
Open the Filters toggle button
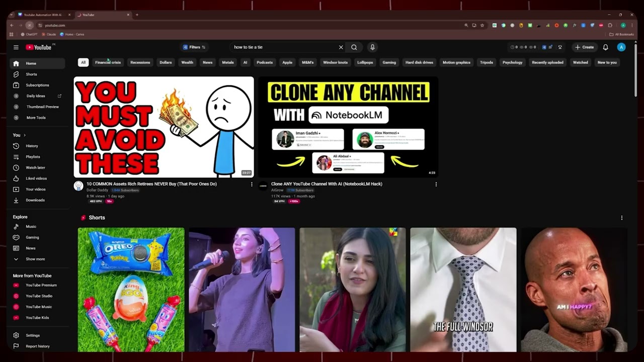pyautogui.click(x=194, y=47)
